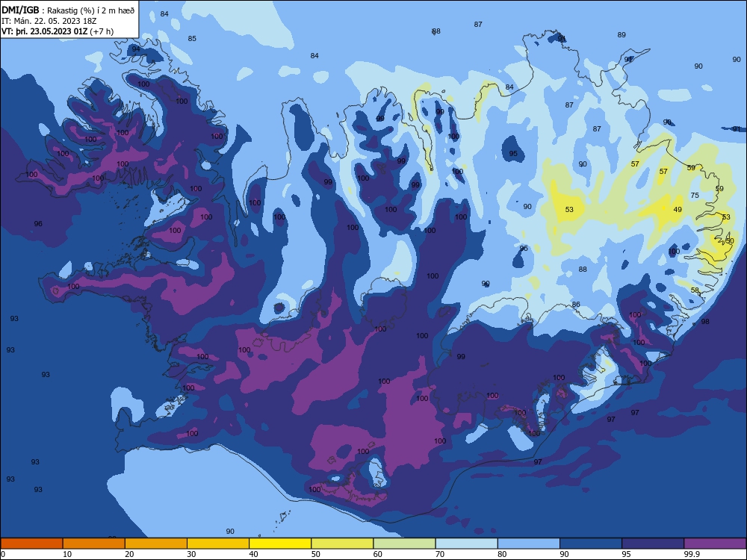
Task: Click the lightest blue 70–80 legend swatch
Action: 467,544
